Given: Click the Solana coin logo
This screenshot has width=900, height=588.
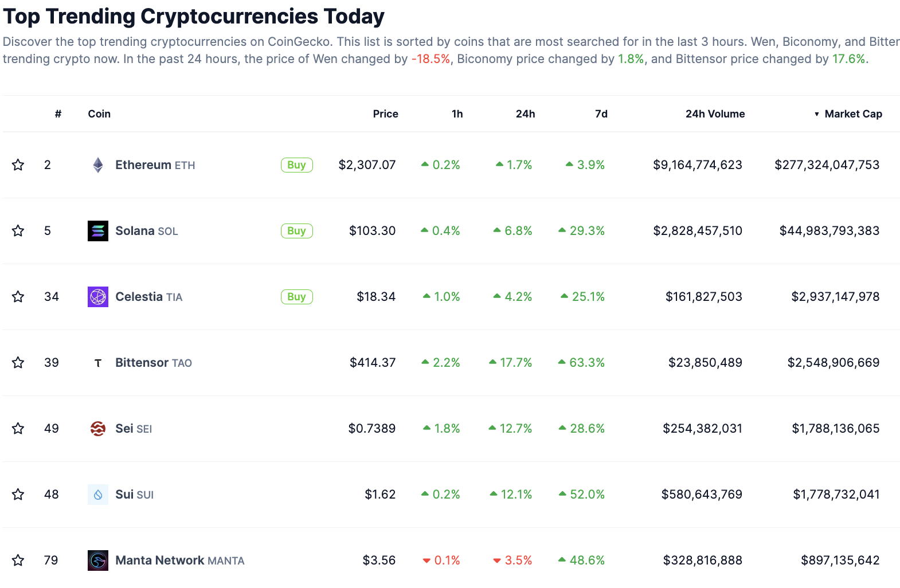Looking at the screenshot, I should 98,231.
